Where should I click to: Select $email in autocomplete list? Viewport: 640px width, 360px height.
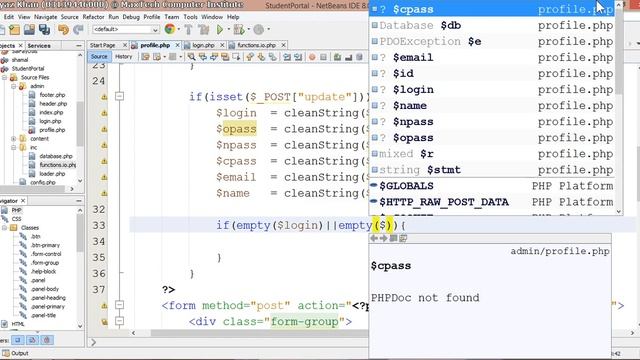click(x=492, y=58)
